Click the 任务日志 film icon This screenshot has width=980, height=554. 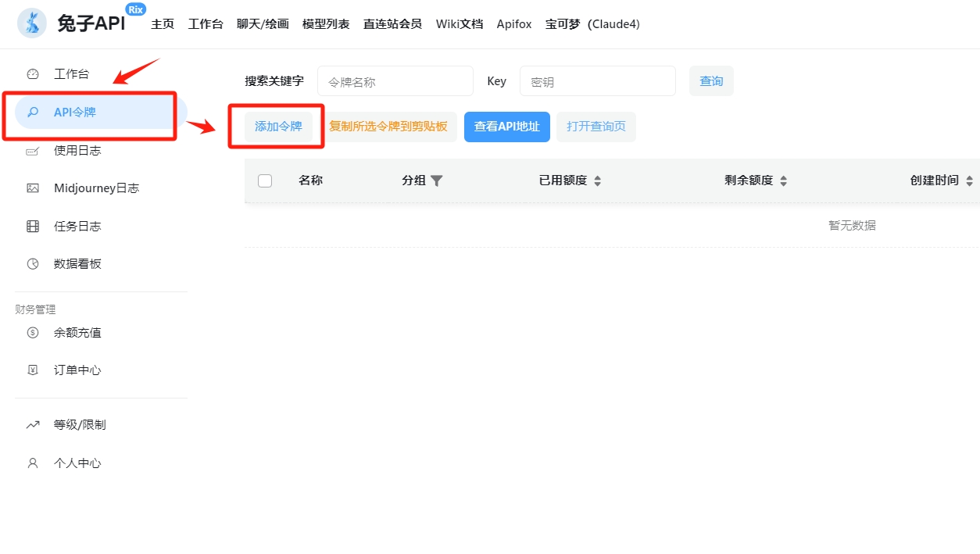[x=33, y=227]
